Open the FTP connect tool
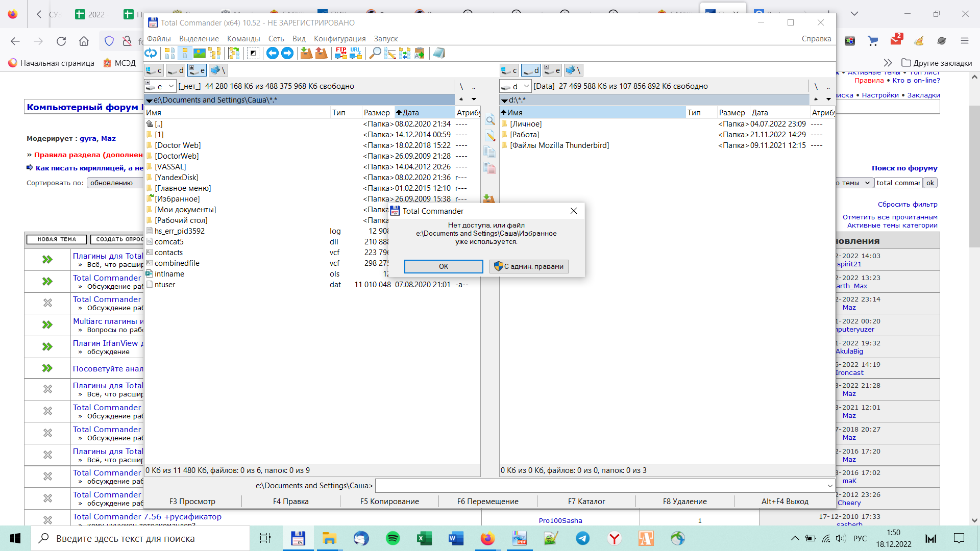 click(x=341, y=53)
